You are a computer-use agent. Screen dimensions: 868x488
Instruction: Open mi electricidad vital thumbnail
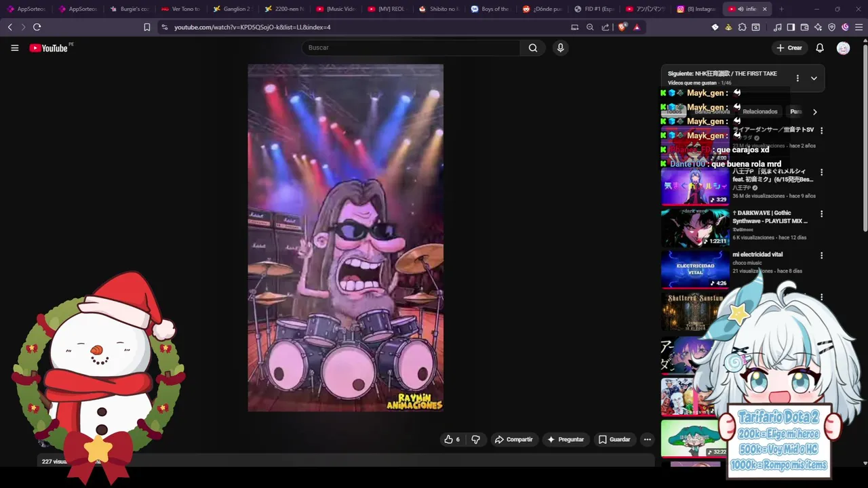click(x=694, y=270)
